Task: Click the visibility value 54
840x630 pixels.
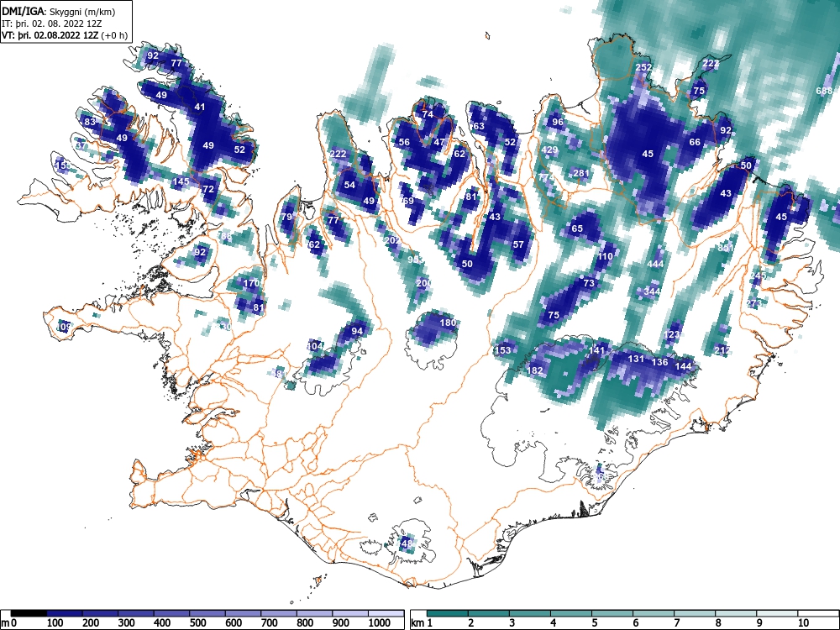Action: (349, 186)
